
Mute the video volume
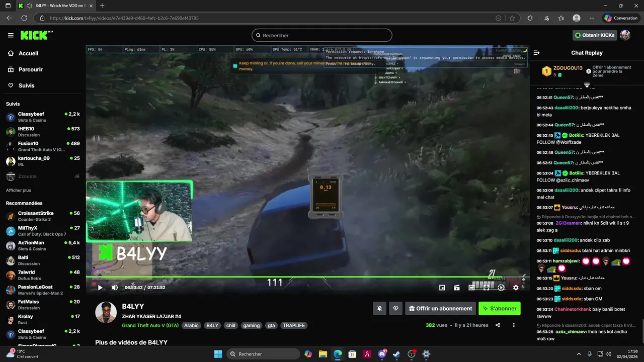point(115,288)
